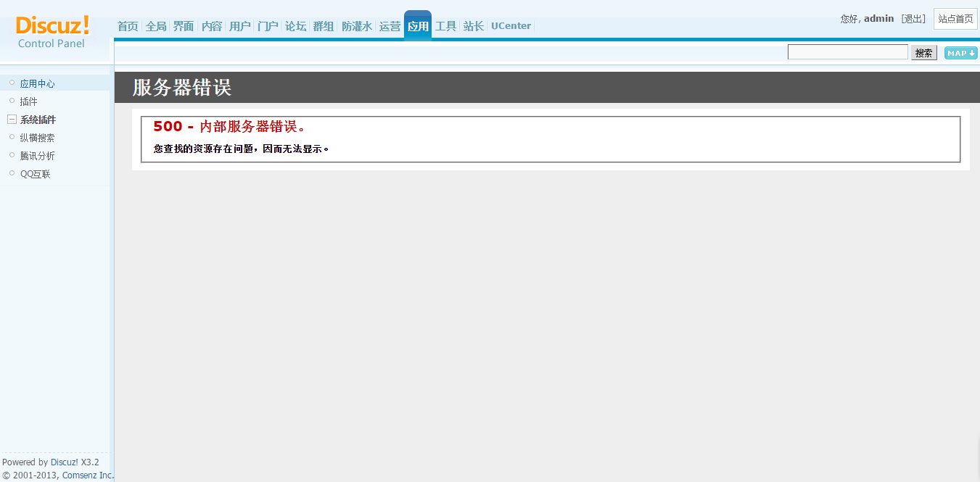Select 应用中心 in the sidebar
980x482 pixels.
coord(38,83)
